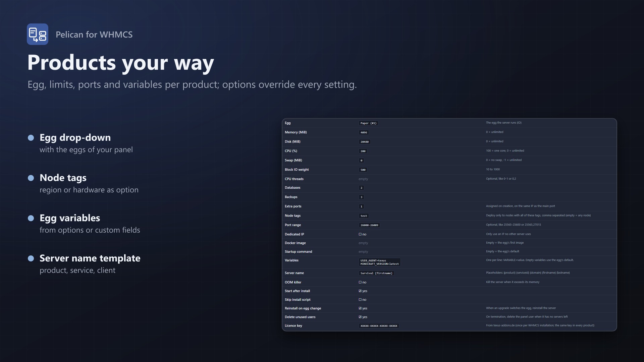
Task: Click the Licence key field
Action: [379, 326]
